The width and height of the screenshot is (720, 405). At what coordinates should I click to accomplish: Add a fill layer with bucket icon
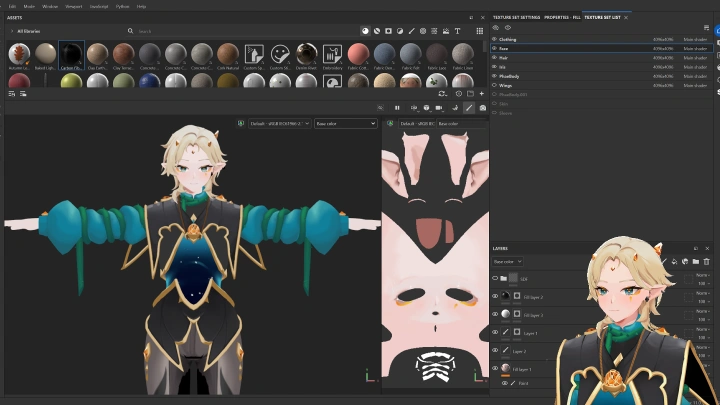coord(674,262)
